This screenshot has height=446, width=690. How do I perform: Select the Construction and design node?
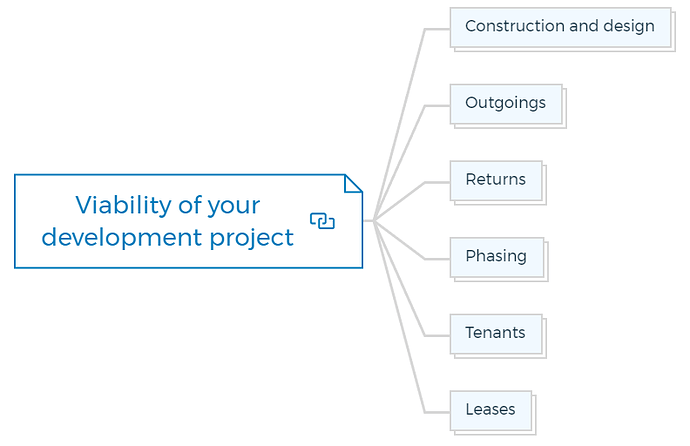coord(560,27)
